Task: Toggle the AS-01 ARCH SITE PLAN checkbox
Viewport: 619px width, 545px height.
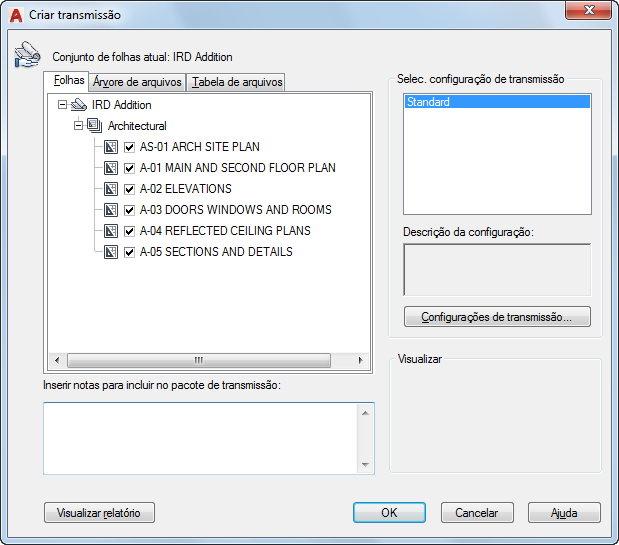Action: (x=129, y=147)
